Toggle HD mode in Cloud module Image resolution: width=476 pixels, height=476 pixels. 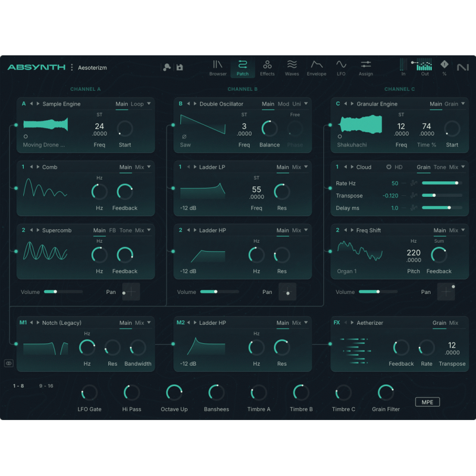[x=398, y=167]
